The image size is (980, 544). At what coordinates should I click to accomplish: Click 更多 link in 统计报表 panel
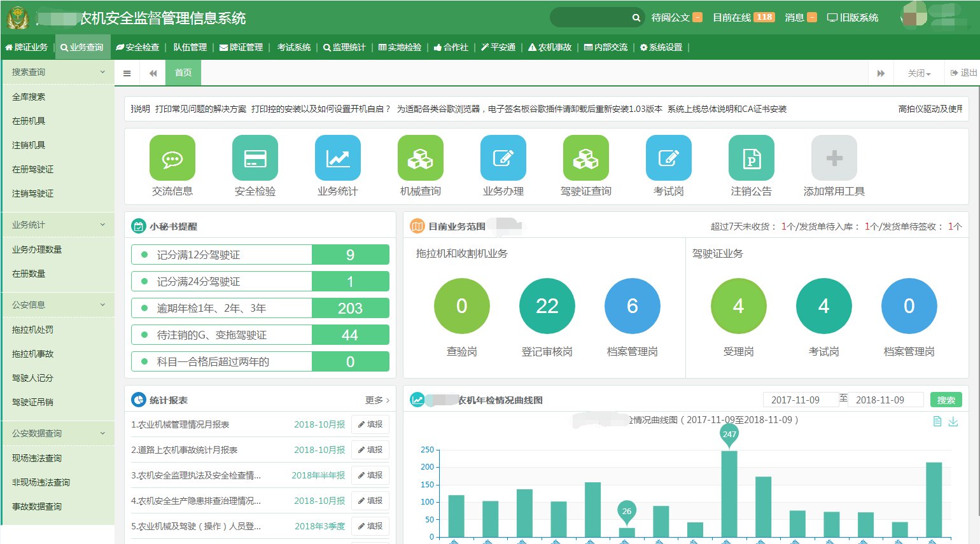point(377,400)
